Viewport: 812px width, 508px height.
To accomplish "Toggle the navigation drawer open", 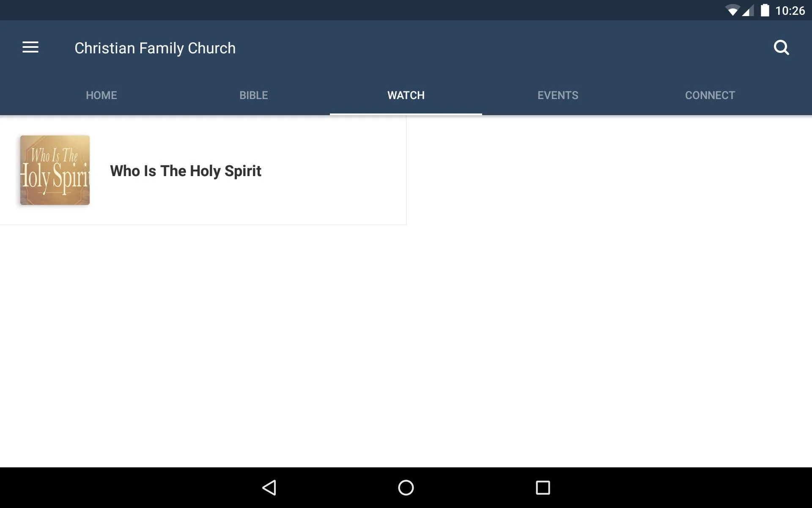I will coord(30,47).
